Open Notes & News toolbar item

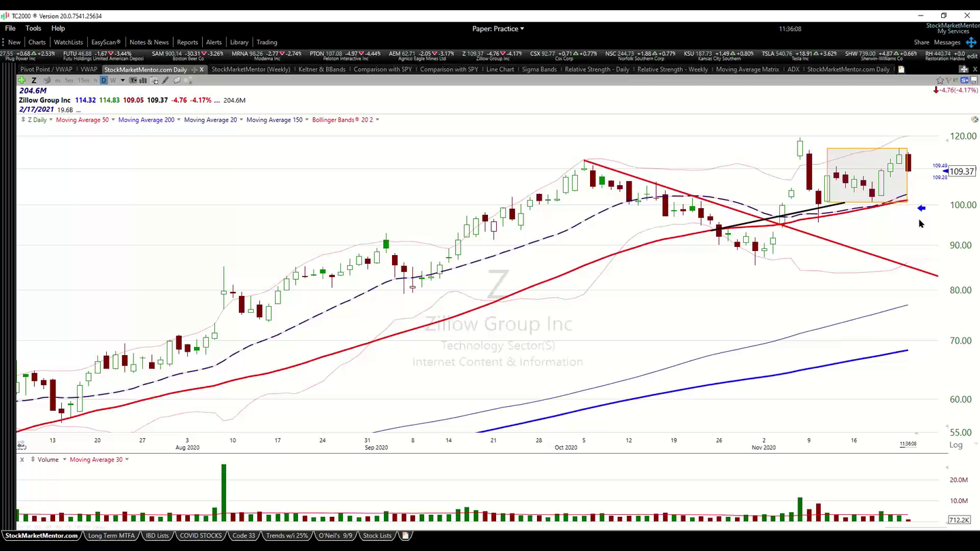click(149, 42)
